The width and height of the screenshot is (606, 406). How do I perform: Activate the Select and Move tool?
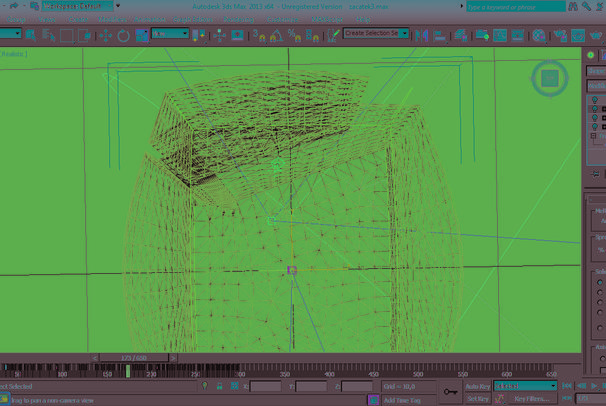104,35
